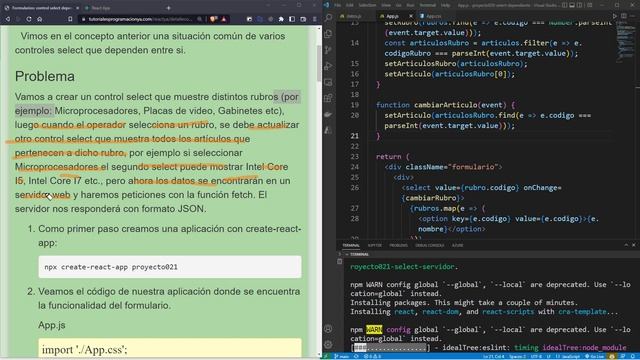The image size is (640, 360).
Task: Click the function cambiarArticulo line in editor
Action: pos(445,105)
